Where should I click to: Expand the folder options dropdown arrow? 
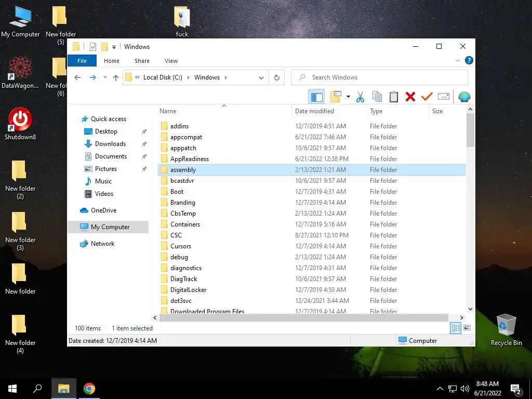point(348,97)
